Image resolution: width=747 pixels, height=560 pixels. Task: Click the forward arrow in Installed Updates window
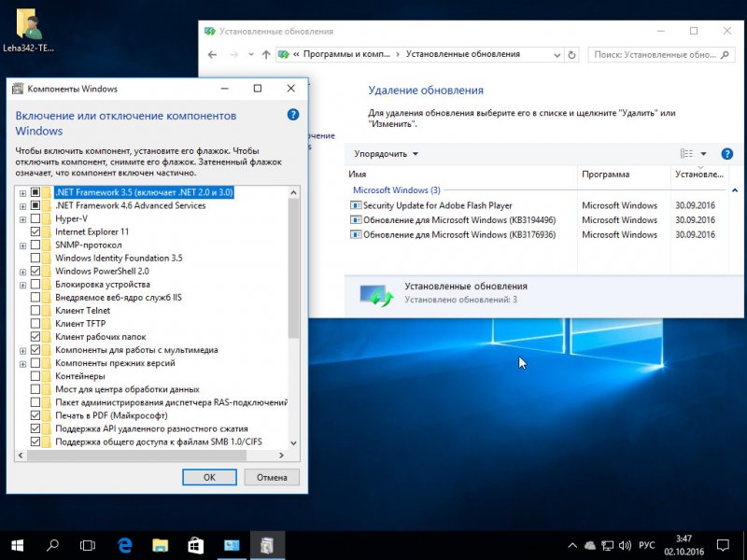(x=234, y=55)
